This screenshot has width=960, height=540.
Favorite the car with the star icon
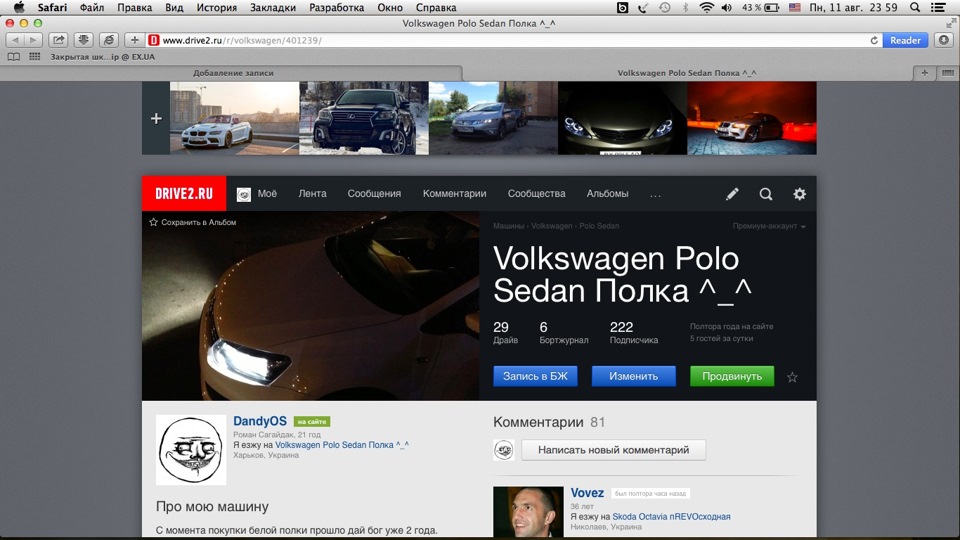tap(792, 377)
